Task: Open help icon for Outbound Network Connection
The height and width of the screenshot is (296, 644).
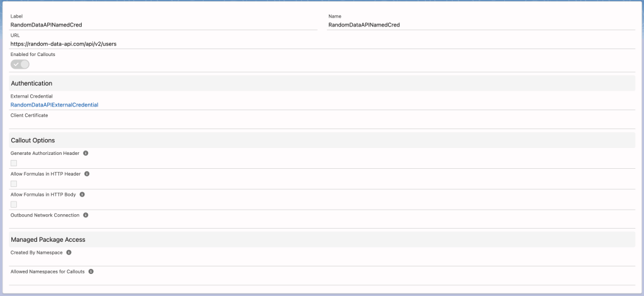Action: pyautogui.click(x=86, y=215)
